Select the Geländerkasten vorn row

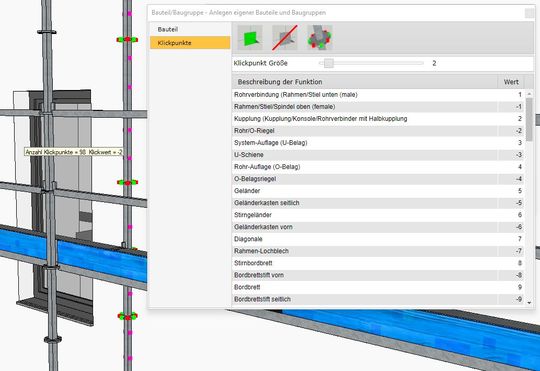pos(378,227)
